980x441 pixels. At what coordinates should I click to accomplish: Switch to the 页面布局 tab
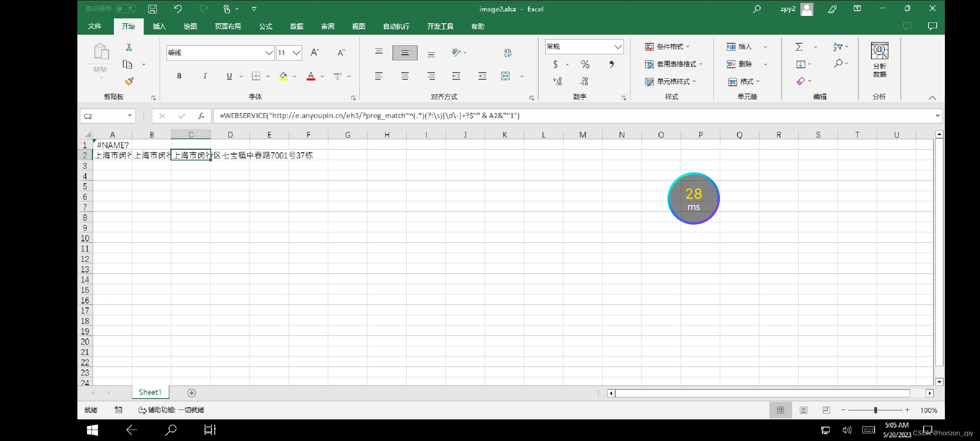228,27
